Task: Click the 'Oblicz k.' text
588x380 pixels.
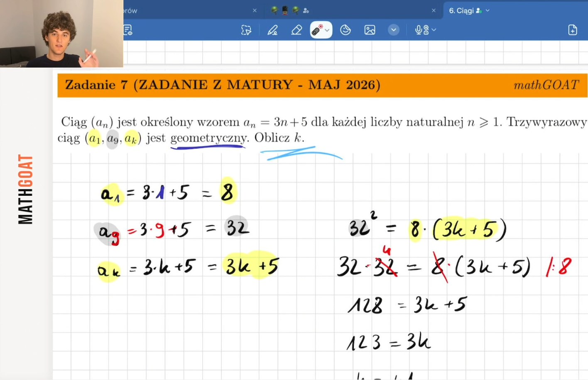Action: click(x=279, y=138)
